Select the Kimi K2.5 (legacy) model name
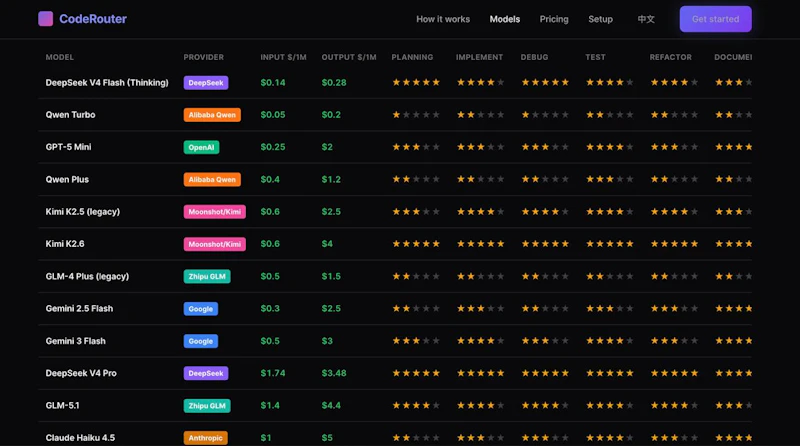Screen dimensions: 800x446 point(83,212)
